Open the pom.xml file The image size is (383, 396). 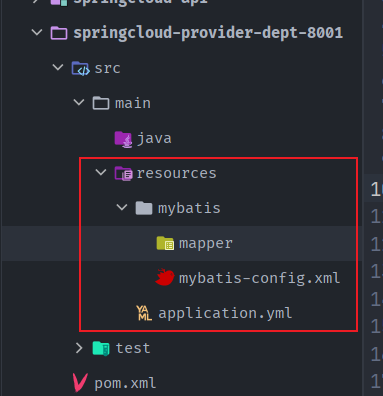coord(125,384)
